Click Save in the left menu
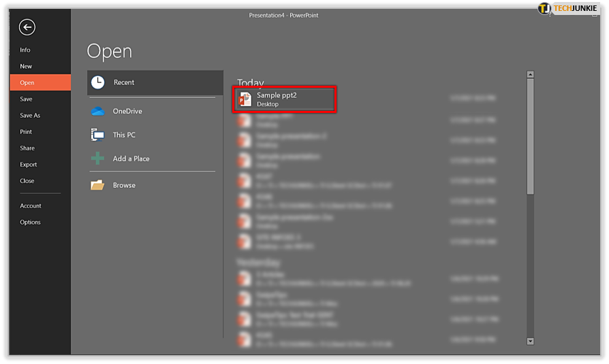The height and width of the screenshot is (364, 609). click(26, 99)
